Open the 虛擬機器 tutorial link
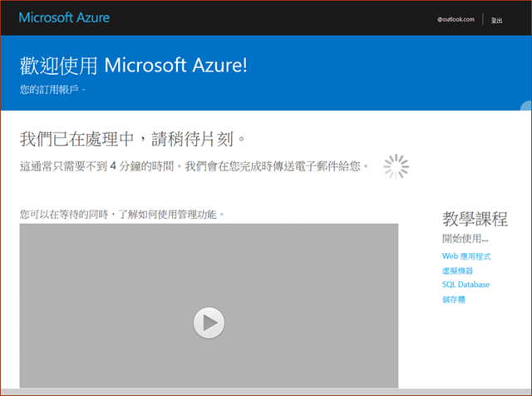 pos(457,270)
